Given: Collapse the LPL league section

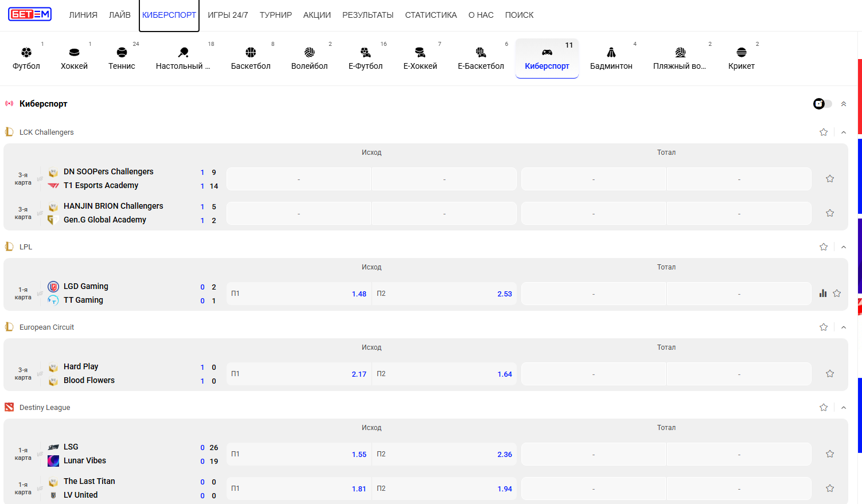Looking at the screenshot, I should (x=844, y=247).
